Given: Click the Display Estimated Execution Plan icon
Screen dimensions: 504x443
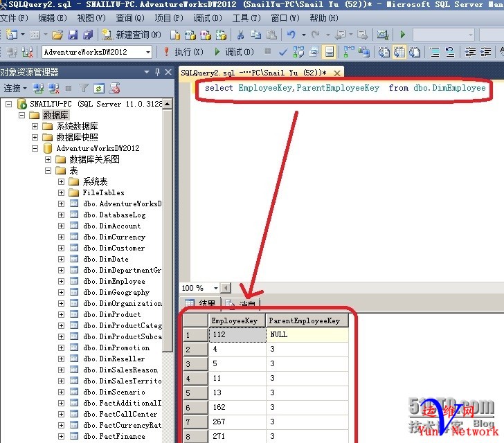Looking at the screenshot, I should tap(298, 52).
